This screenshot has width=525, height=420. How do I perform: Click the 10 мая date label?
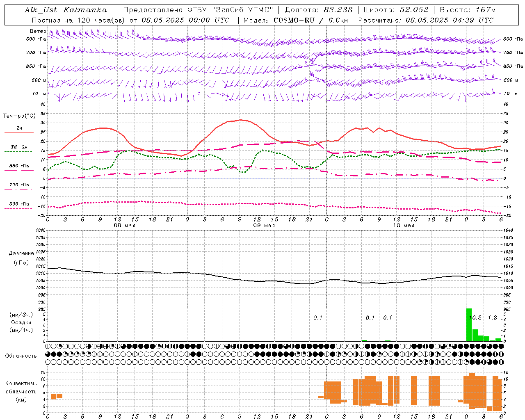point(404,226)
